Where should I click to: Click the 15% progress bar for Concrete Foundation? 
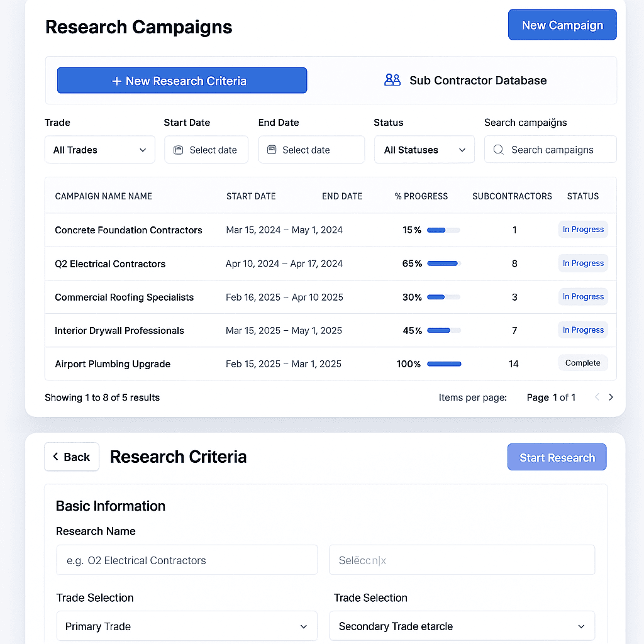coord(443,230)
